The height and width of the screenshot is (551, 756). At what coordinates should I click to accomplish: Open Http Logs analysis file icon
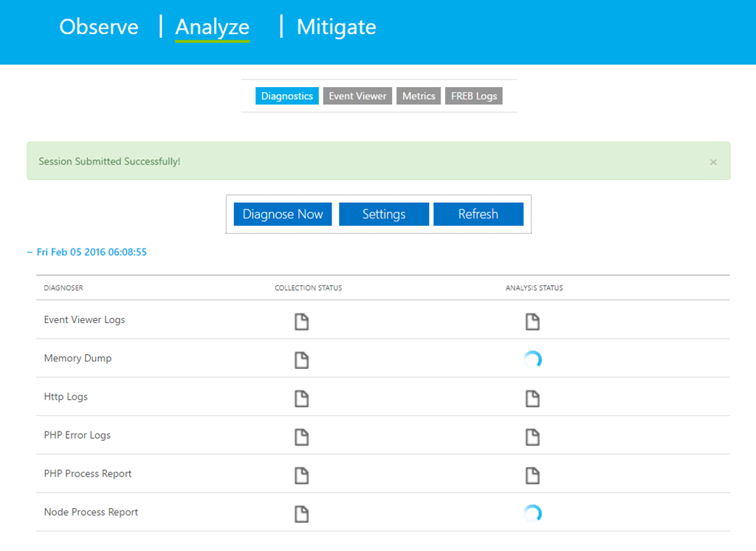[532, 398]
